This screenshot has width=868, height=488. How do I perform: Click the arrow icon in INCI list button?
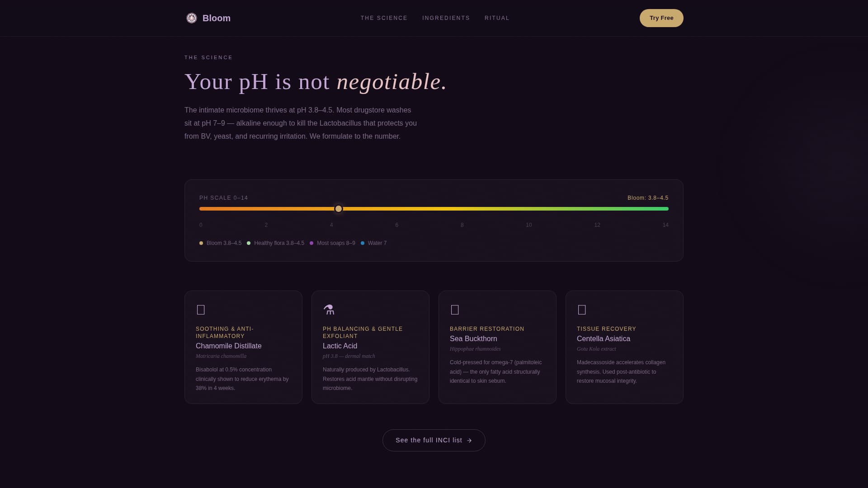tap(469, 440)
